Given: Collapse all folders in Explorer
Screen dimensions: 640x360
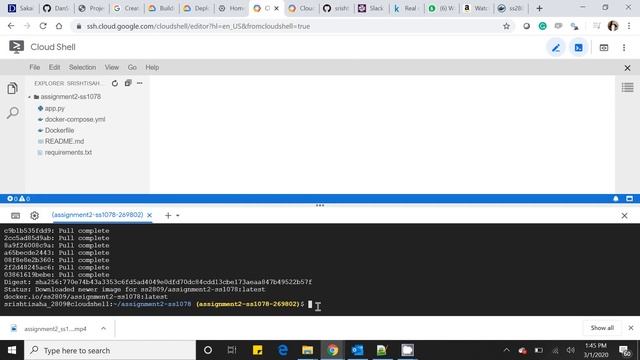Looking at the screenshot, I should pyautogui.click(x=128, y=83).
